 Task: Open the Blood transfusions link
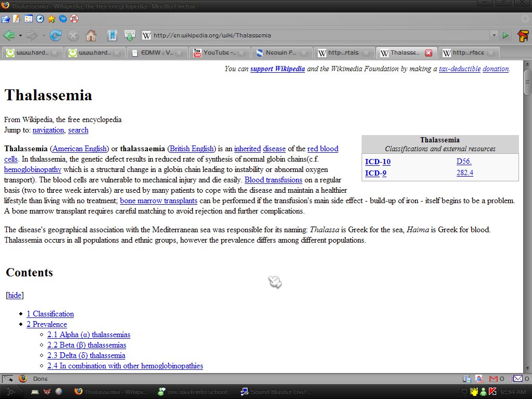273,180
